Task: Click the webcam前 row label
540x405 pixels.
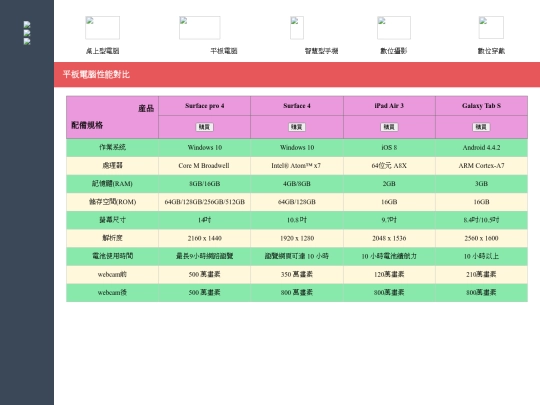Action: 112,274
